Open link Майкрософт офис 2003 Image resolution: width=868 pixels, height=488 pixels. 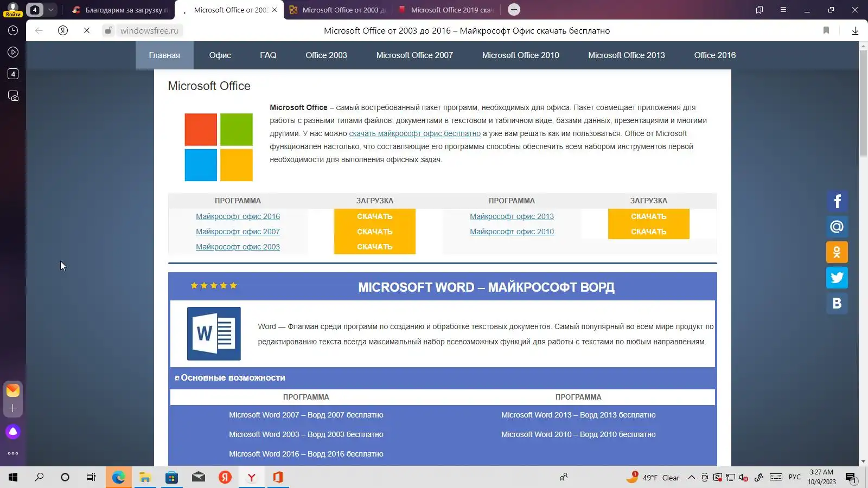238,247
